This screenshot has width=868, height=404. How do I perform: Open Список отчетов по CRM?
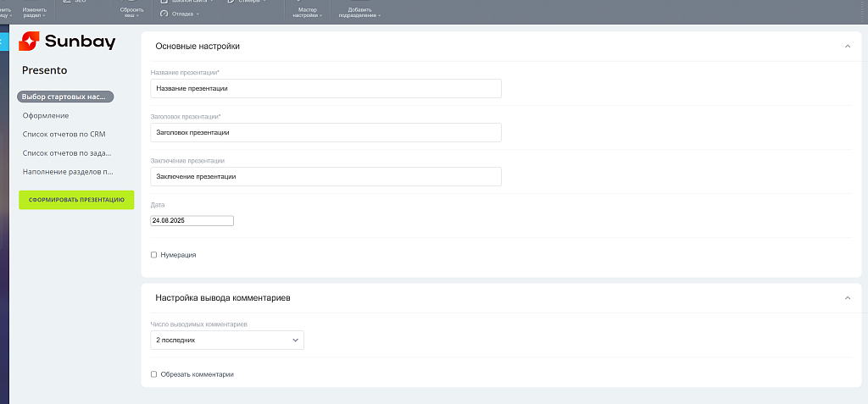[64, 134]
